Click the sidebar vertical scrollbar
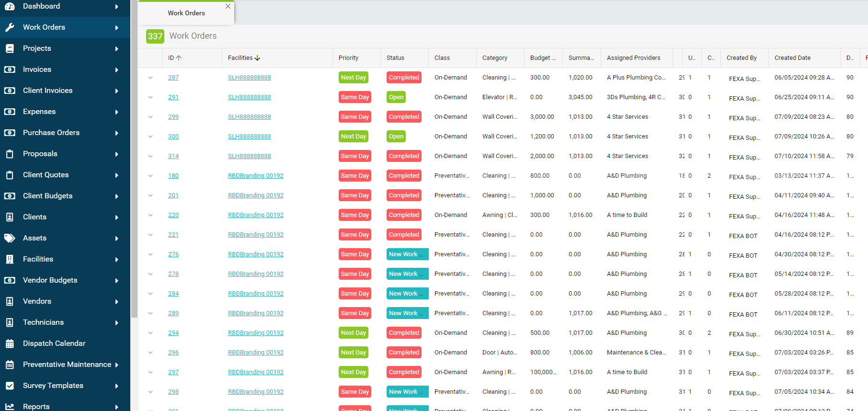The image size is (868, 411). pos(134,158)
